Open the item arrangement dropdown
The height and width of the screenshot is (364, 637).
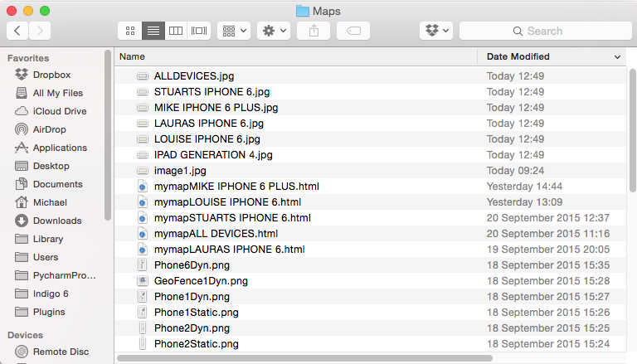pos(234,31)
